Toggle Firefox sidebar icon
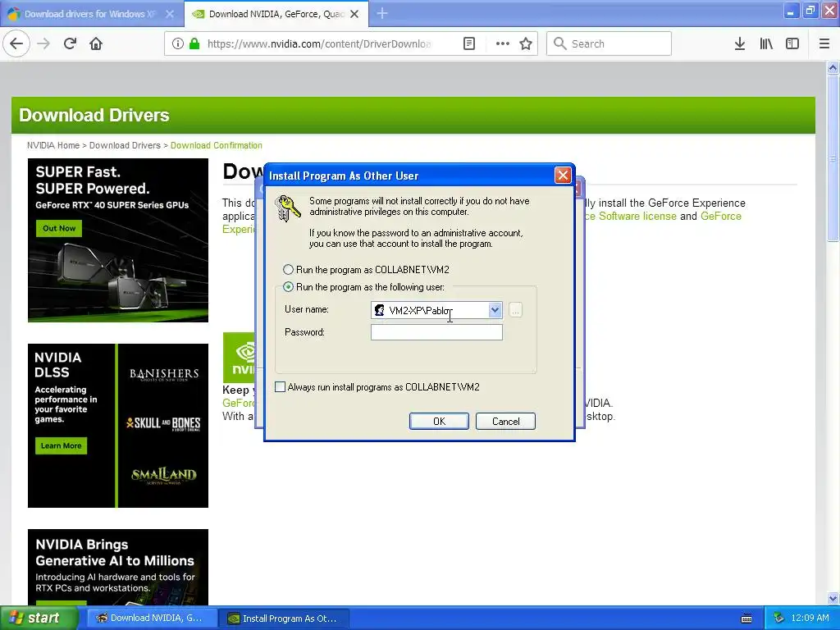This screenshot has height=630, width=840. click(792, 43)
